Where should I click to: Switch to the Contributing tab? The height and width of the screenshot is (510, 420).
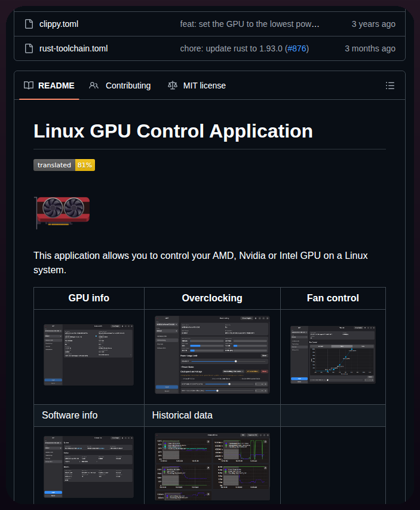point(120,85)
